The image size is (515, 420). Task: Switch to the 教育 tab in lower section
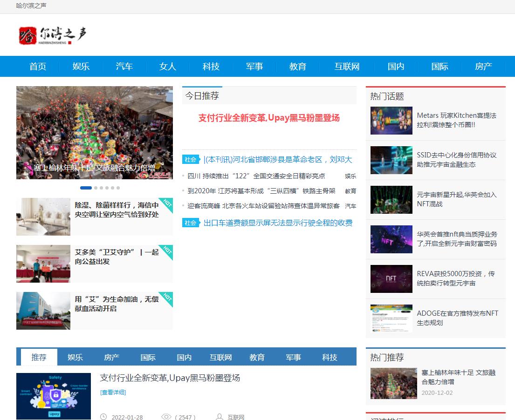click(257, 357)
